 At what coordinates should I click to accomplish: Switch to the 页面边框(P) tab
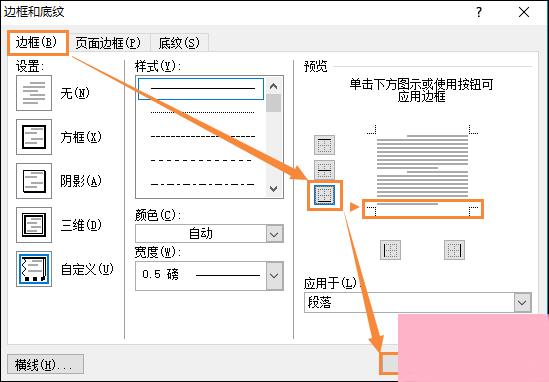point(108,43)
